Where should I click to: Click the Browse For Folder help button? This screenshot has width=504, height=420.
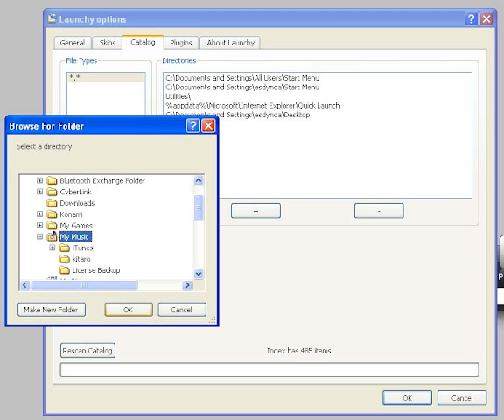pyautogui.click(x=192, y=126)
